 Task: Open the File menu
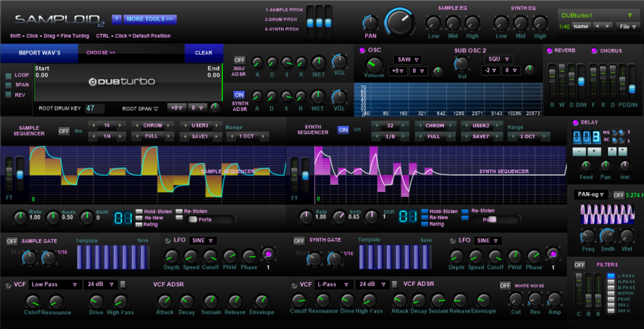coord(629,27)
